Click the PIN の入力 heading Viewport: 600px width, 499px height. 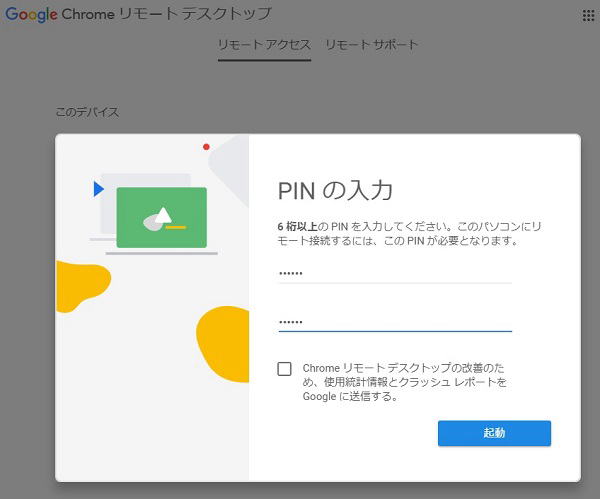335,191
